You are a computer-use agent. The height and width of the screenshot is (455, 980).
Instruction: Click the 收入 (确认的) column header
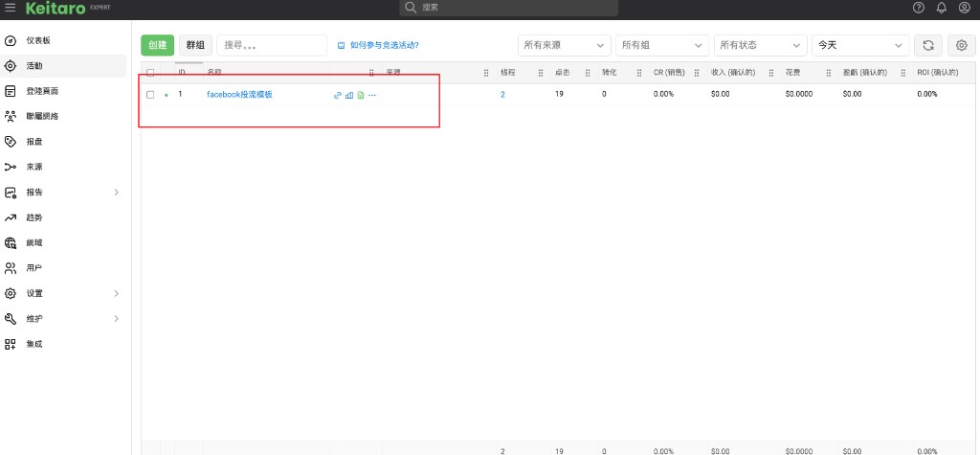pyautogui.click(x=734, y=73)
